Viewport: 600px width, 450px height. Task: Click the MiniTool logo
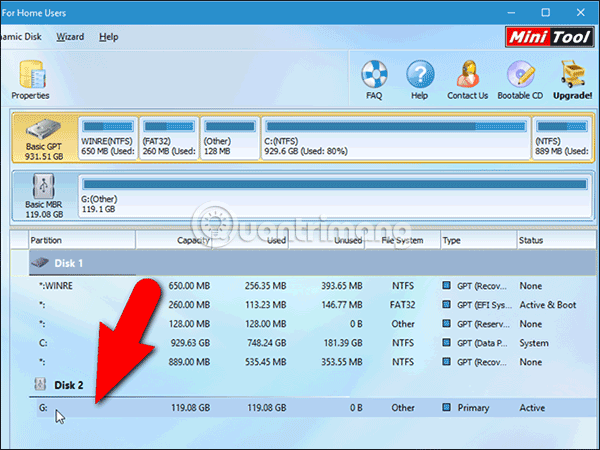point(549,37)
